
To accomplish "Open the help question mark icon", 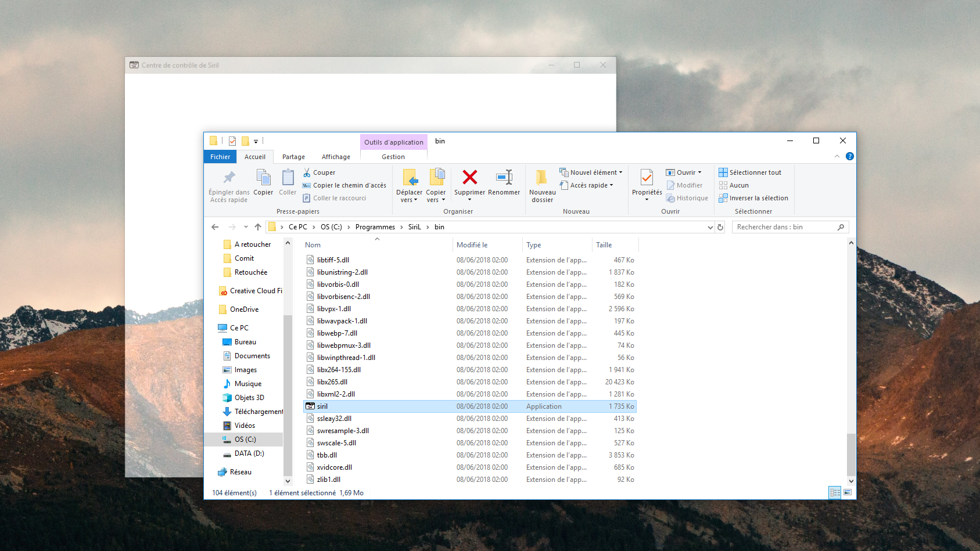I will pyautogui.click(x=849, y=156).
